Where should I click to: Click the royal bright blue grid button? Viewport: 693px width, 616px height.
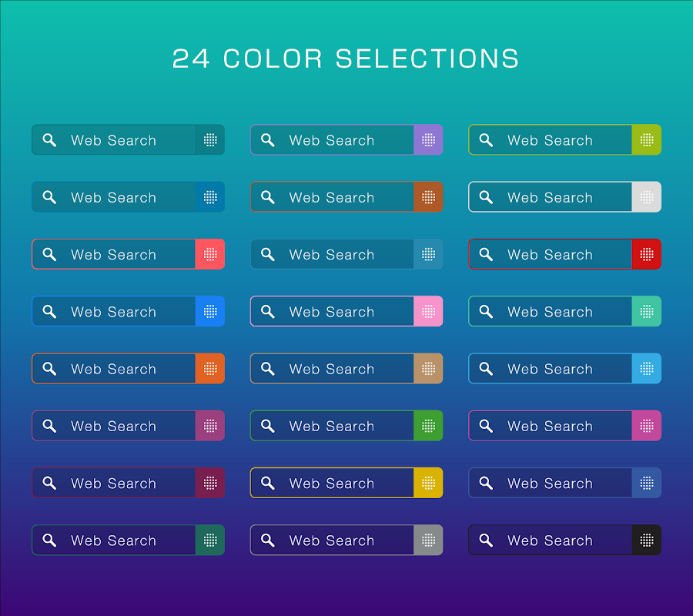pos(210,311)
